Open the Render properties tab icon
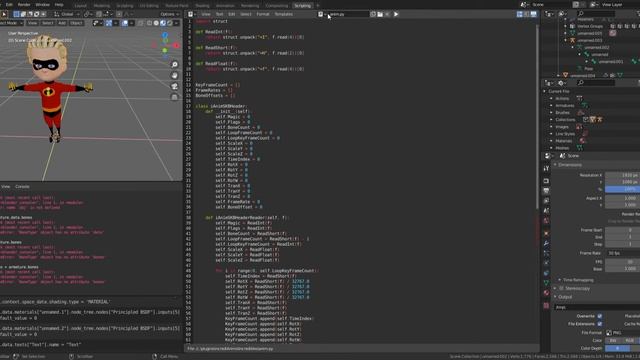This screenshot has width=640, height=360. (547, 181)
